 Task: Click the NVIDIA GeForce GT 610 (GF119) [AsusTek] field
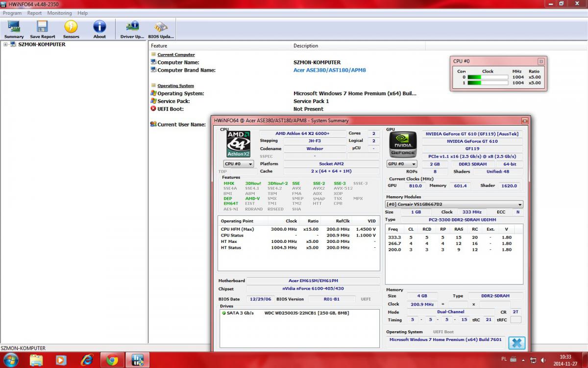tap(472, 133)
